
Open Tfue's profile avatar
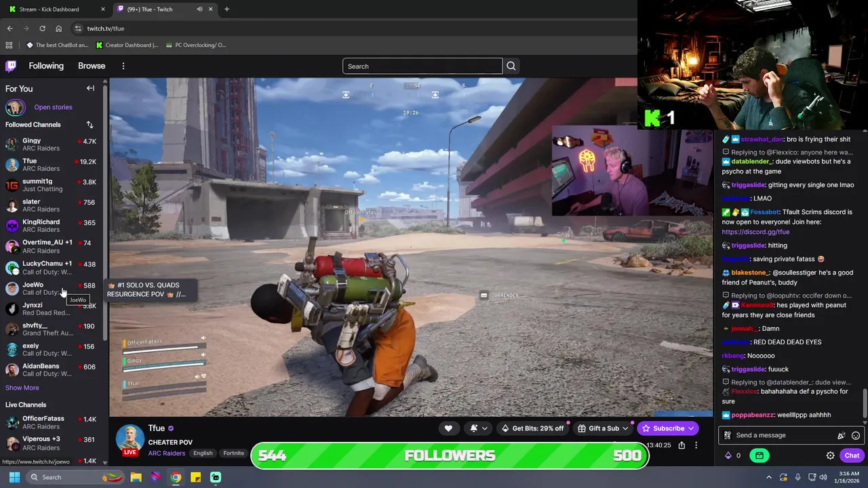point(130,439)
